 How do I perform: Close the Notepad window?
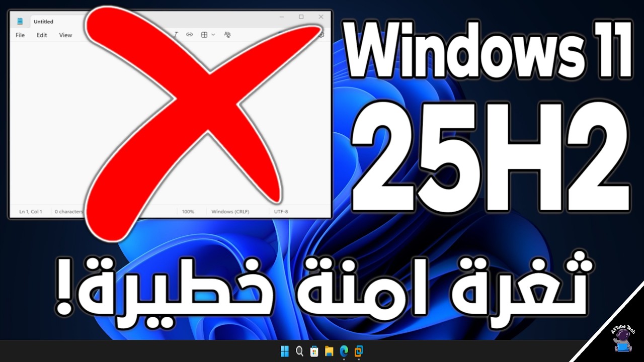coord(321,17)
